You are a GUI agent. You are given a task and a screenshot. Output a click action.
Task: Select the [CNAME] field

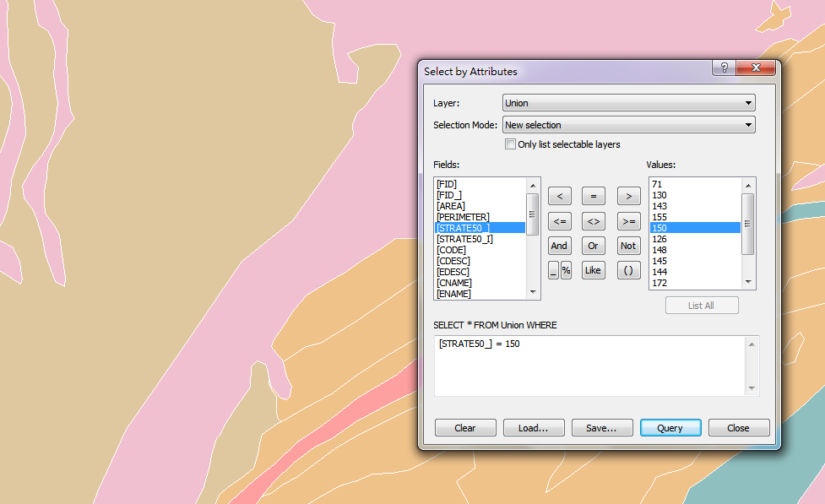480,283
